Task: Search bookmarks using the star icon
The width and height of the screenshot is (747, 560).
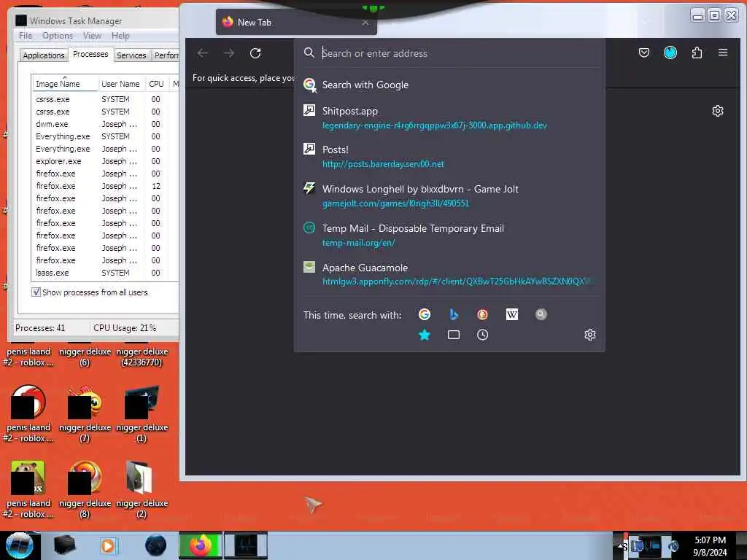Action: tap(424, 335)
